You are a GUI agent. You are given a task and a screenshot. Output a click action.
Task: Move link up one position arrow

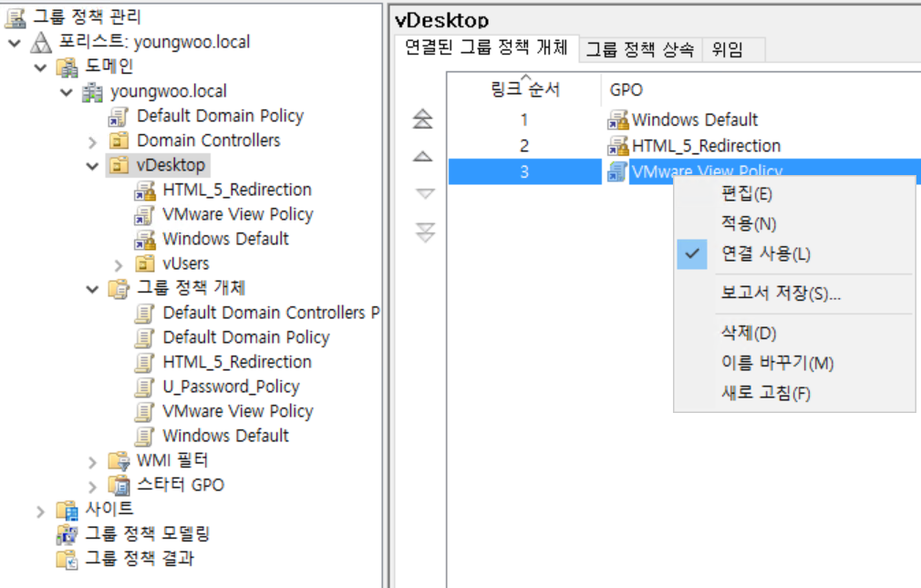pyautogui.click(x=423, y=156)
